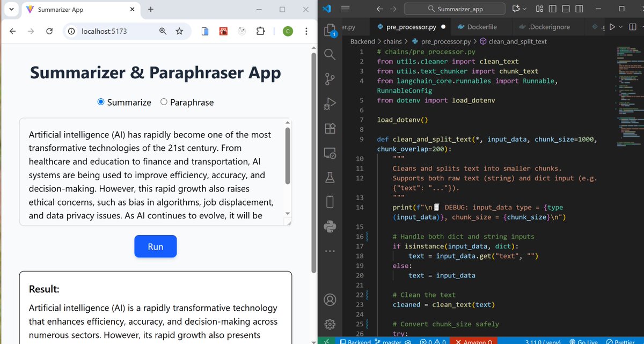Click the VS Code command center search box
Viewport: 644px width, 344px height.
(455, 9)
